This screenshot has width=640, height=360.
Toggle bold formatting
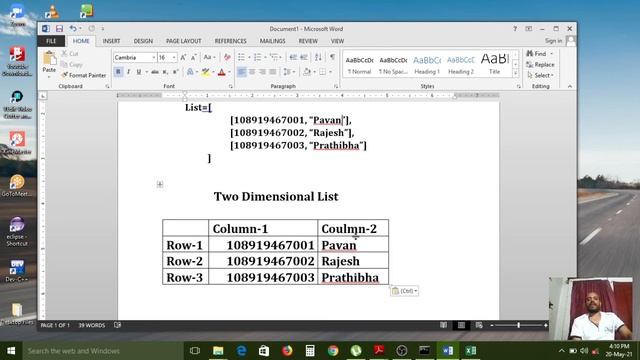[118, 72]
